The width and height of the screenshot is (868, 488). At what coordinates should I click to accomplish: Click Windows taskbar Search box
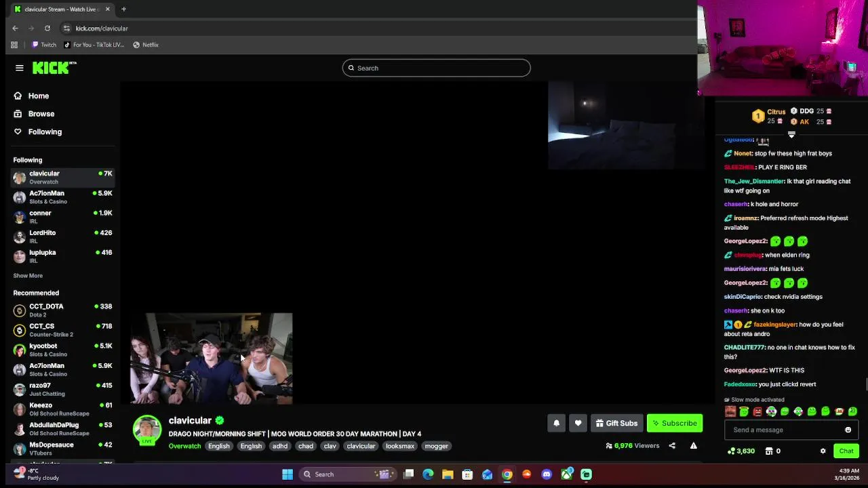(x=347, y=474)
